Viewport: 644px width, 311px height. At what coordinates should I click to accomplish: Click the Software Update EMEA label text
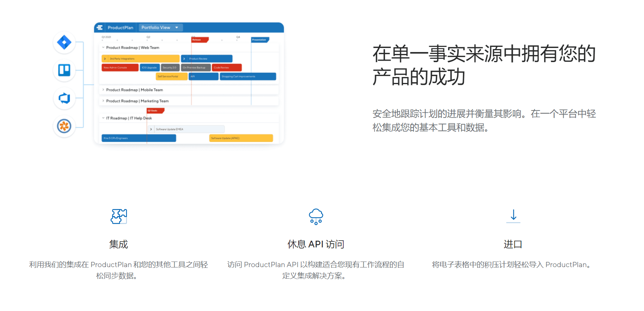pos(169,129)
